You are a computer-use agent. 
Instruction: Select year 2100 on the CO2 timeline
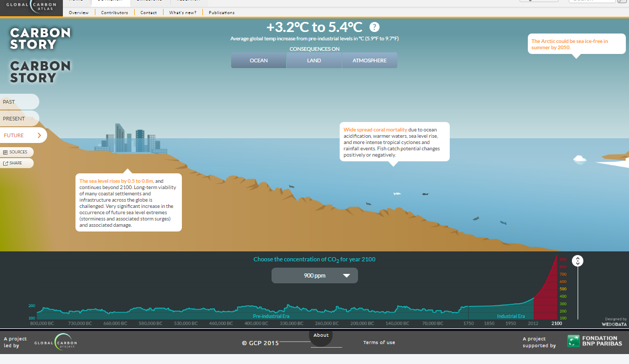[x=556, y=323]
